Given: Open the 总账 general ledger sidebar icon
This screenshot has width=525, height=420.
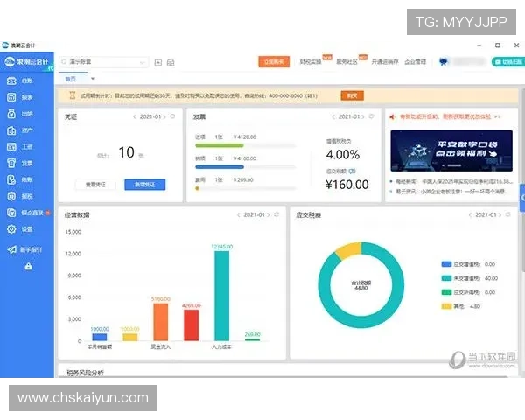Looking at the screenshot, I should coord(11,80).
